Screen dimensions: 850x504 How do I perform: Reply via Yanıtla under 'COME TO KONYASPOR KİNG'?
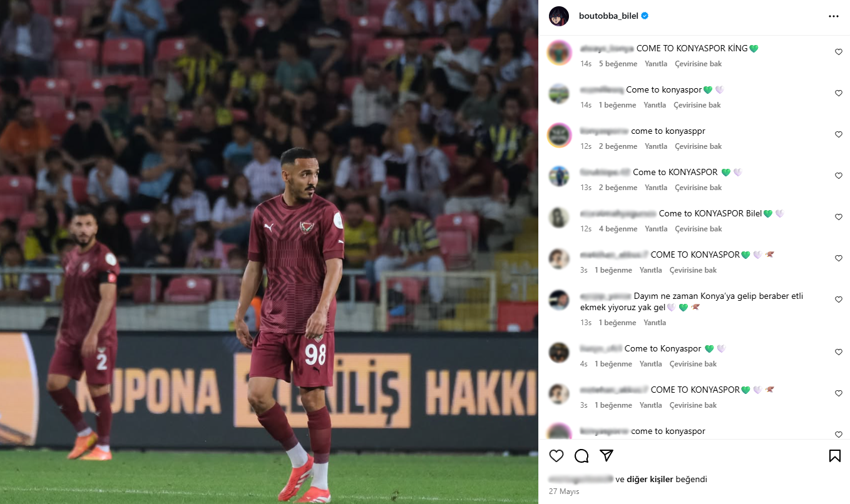click(656, 64)
